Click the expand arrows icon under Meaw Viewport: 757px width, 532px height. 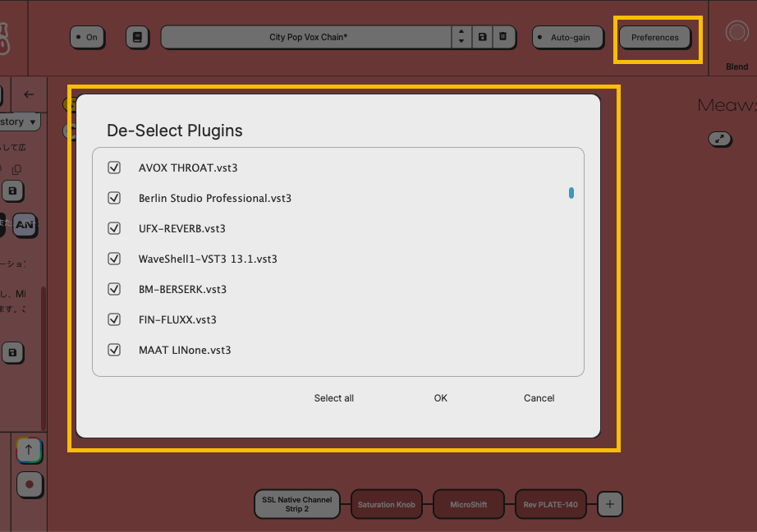(720, 139)
